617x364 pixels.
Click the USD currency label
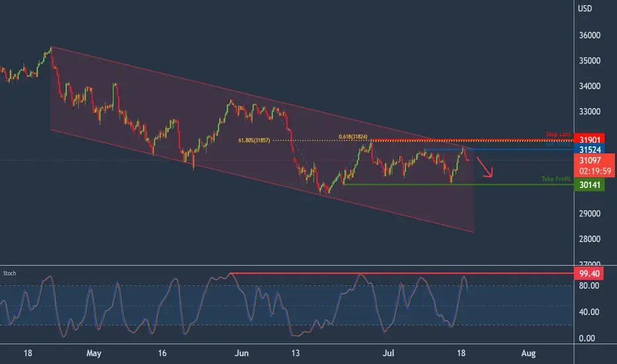coord(585,8)
